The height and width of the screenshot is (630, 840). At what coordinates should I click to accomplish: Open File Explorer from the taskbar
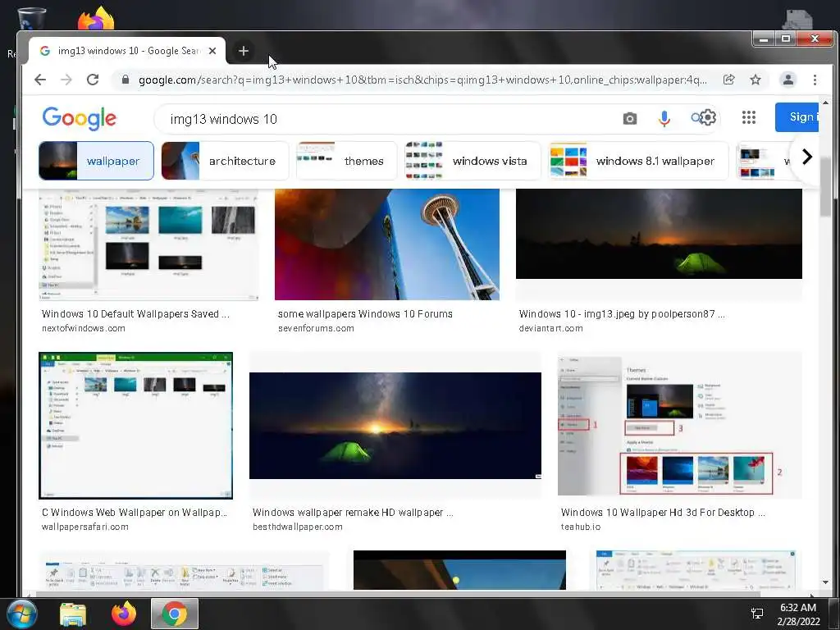73,614
